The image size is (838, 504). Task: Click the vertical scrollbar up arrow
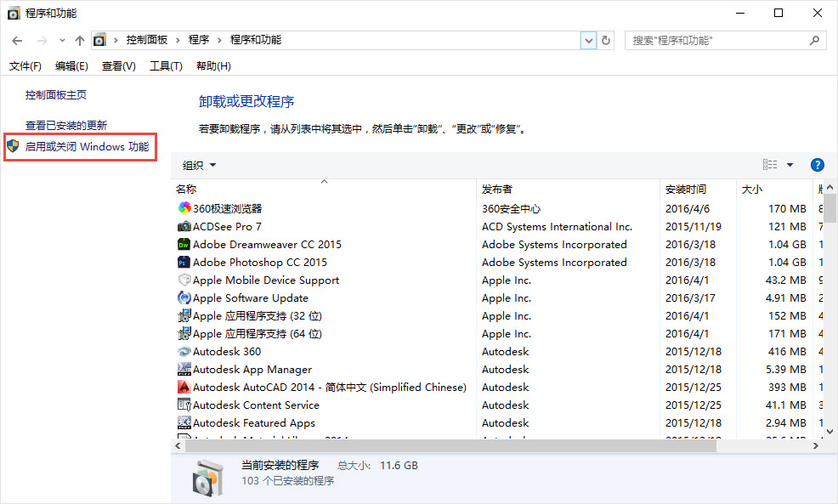point(830,187)
